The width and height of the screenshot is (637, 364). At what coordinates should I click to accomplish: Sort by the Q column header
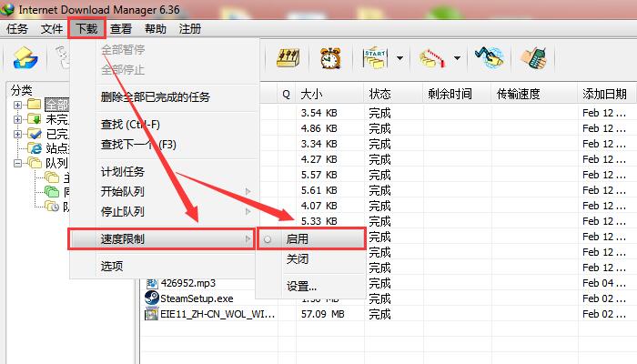[x=287, y=94]
